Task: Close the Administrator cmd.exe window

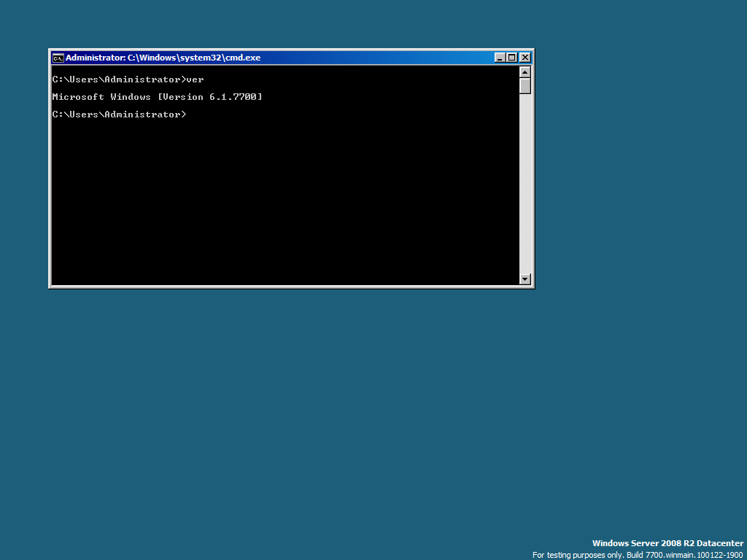Action: 525,58
